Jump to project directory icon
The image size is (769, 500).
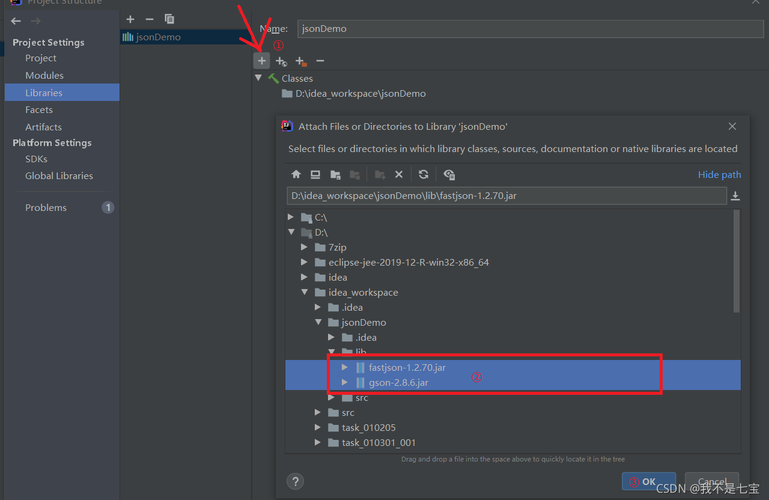click(335, 175)
